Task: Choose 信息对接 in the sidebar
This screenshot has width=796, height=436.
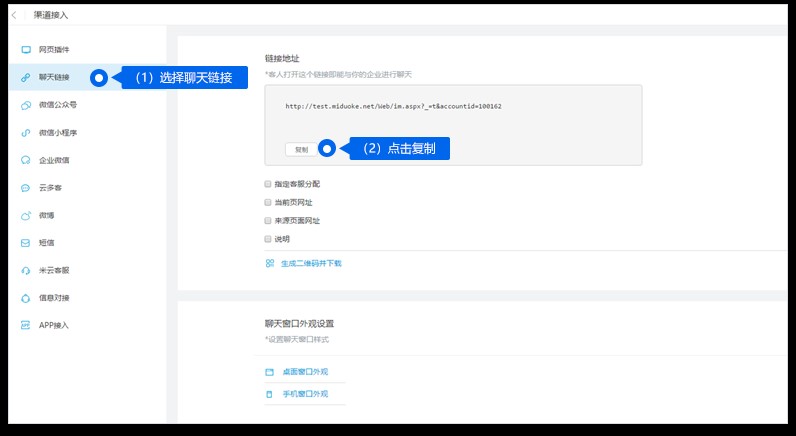Action: [x=53, y=298]
